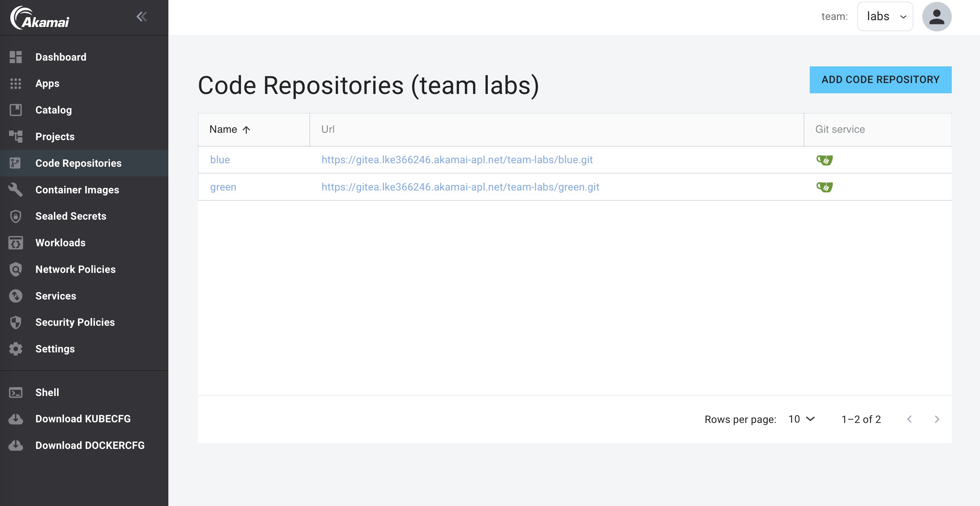
Task: Click the Shell terminal icon
Action: click(16, 392)
